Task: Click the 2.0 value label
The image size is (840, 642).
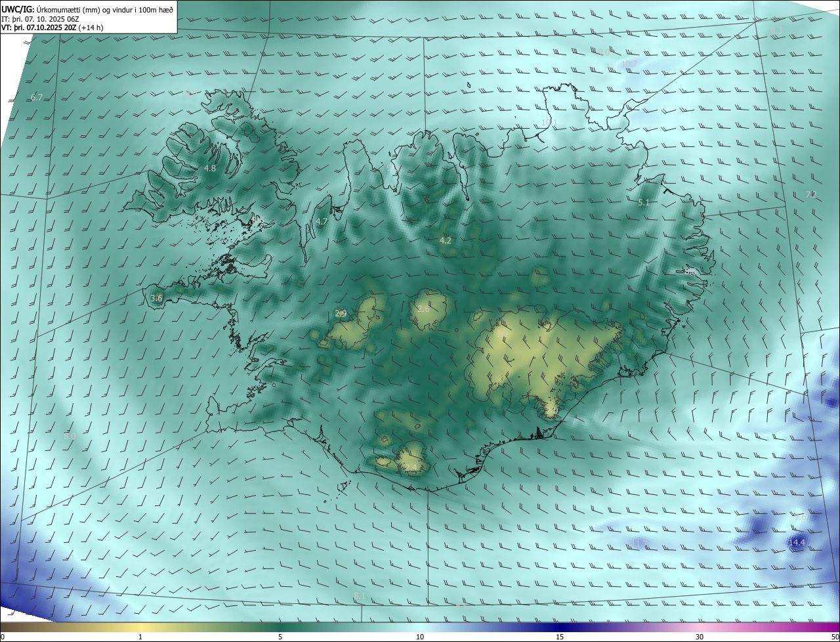Action: (552, 411)
